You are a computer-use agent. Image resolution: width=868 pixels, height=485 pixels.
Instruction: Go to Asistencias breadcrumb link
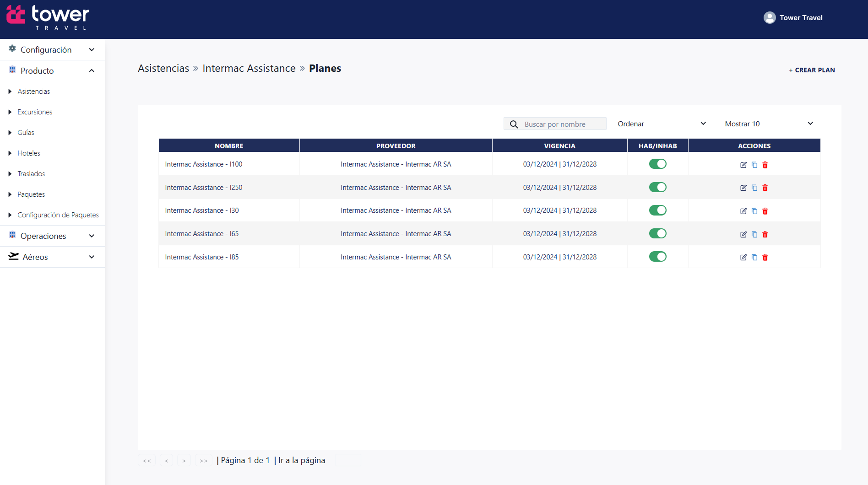coord(163,68)
